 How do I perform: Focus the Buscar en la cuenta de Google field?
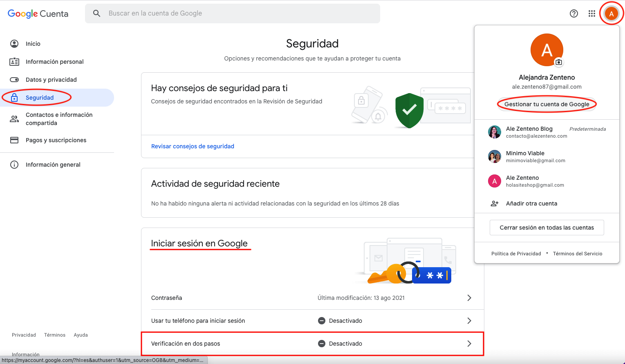click(233, 13)
